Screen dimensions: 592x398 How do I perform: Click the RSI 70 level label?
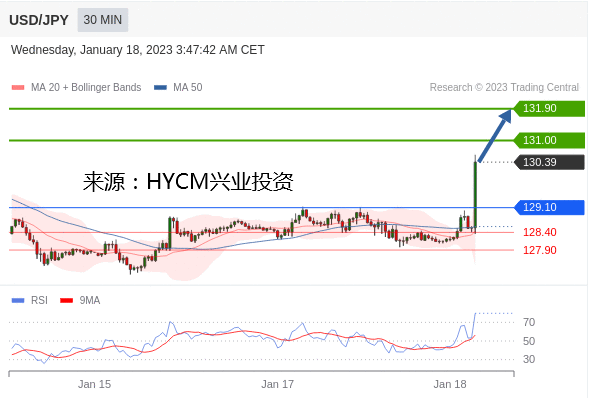coord(529,322)
